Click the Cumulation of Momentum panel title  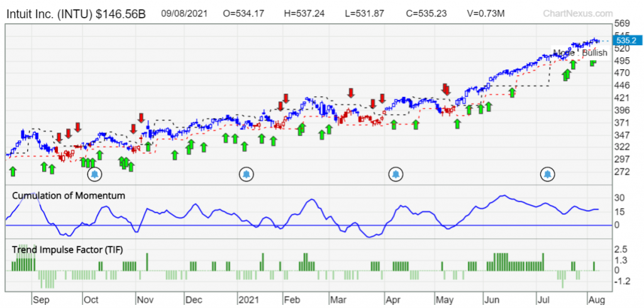(69, 195)
